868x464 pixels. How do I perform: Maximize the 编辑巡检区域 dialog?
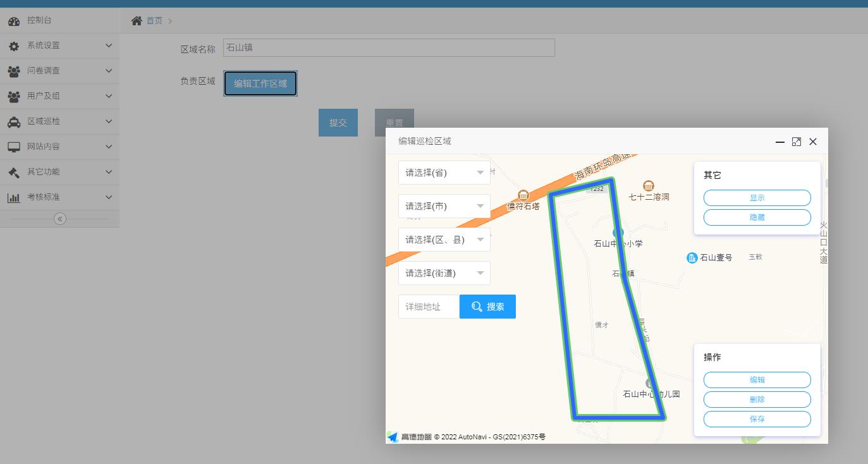click(797, 142)
